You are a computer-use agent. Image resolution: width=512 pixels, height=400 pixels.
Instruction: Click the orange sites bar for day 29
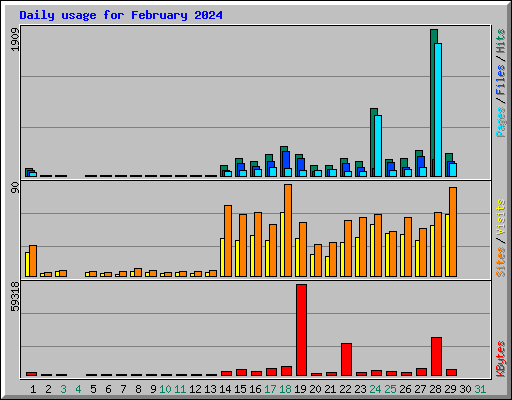pyautogui.click(x=453, y=232)
